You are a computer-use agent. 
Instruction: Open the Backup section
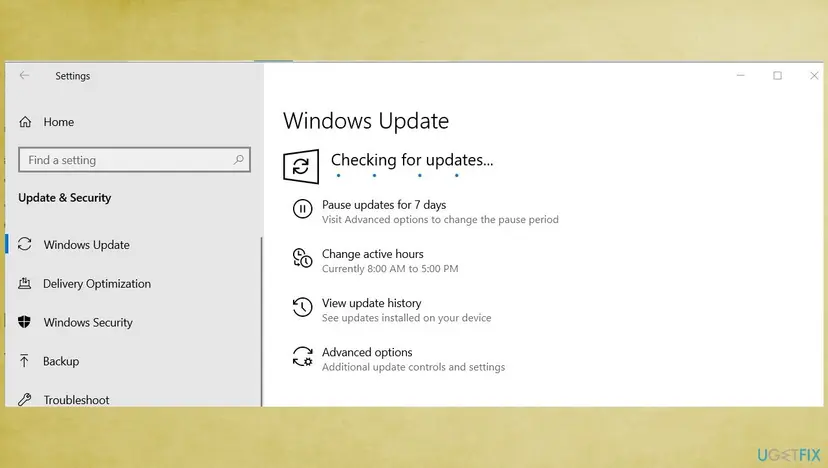pyautogui.click(x=61, y=361)
